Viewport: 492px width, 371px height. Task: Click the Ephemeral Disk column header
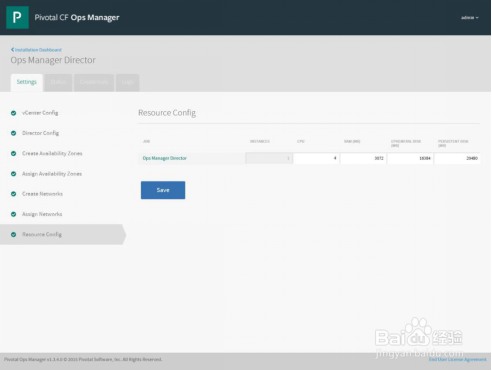click(x=406, y=143)
